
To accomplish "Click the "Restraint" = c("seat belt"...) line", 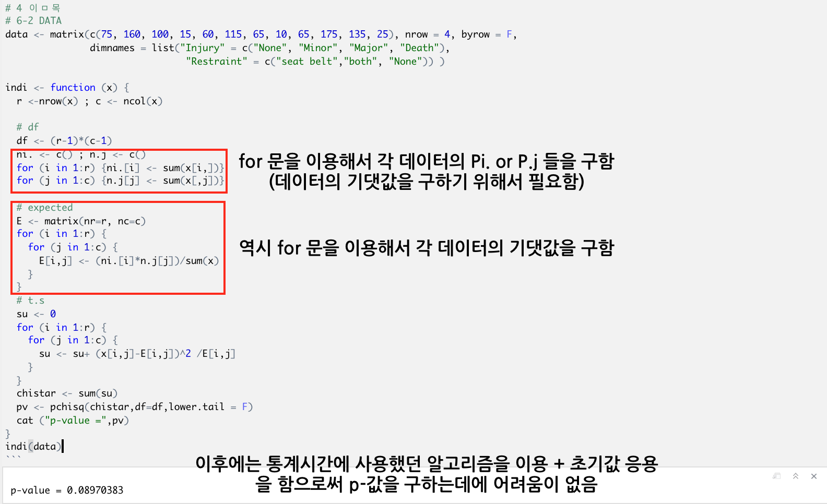I will pyautogui.click(x=315, y=62).
